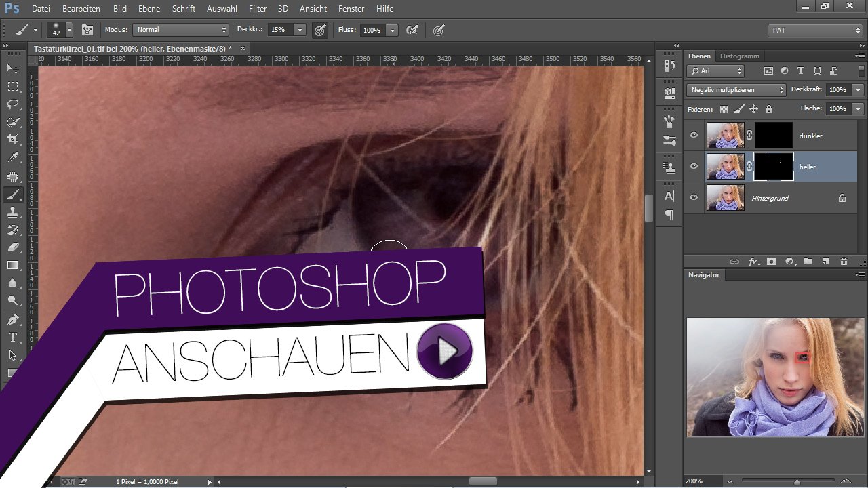
Task: Open the Datei menu
Action: coord(41,9)
